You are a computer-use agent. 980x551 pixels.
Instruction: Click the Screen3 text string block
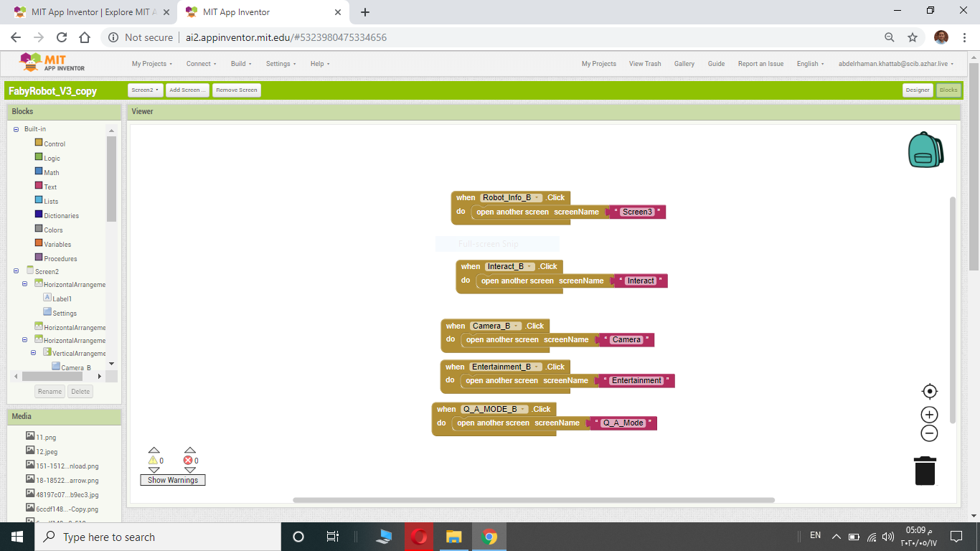(638, 212)
